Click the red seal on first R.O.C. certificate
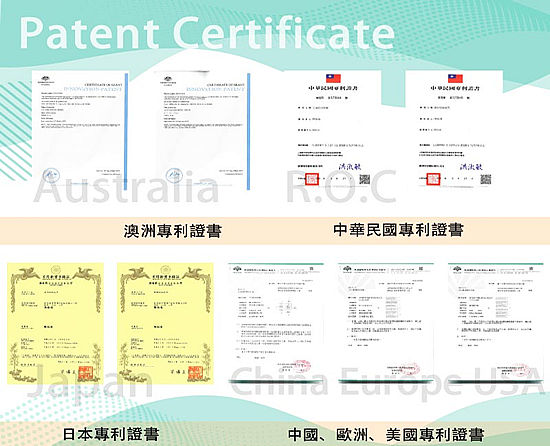Viewport: 550px width, 446px height. [x=312, y=179]
